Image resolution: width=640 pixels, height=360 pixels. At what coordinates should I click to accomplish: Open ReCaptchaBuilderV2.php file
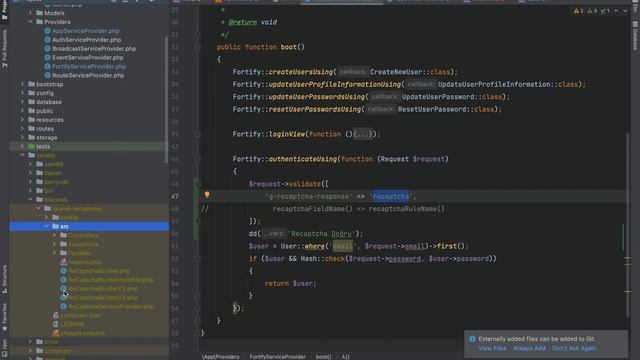pyautogui.click(x=103, y=289)
